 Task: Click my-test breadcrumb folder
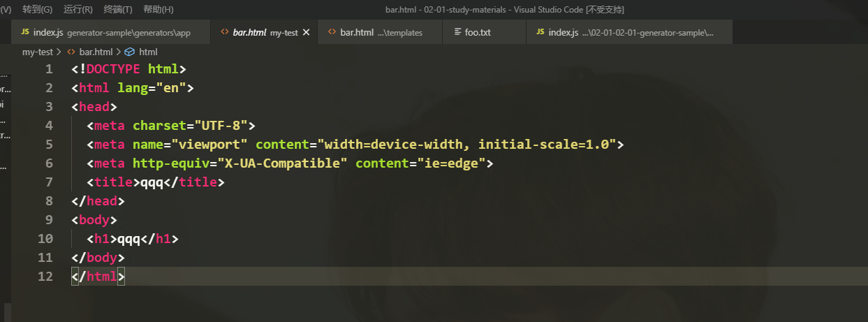click(x=37, y=52)
